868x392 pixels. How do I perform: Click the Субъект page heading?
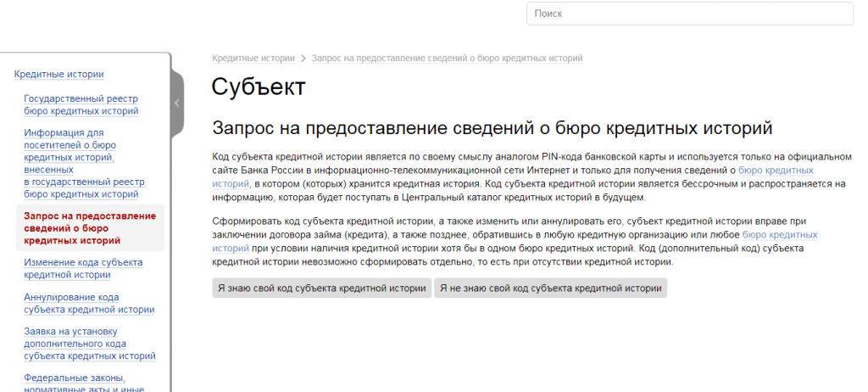pyautogui.click(x=258, y=87)
